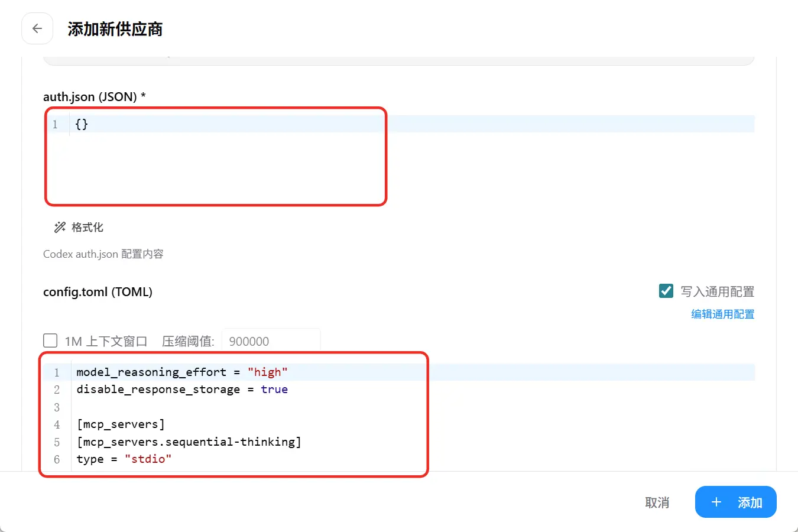The image size is (798, 532).
Task: Click line number 1 in auth.json gutter
Action: click(55, 124)
